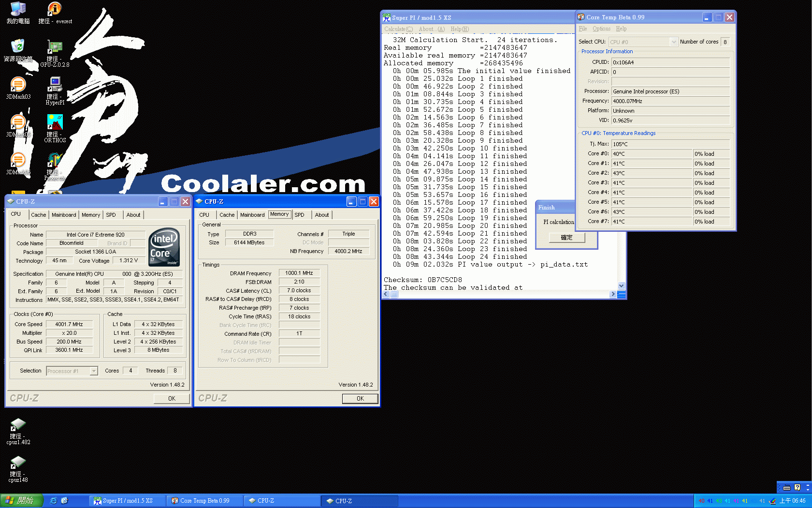This screenshot has width=812, height=508.
Task: Open the Help menu in Super PI
Action: pos(460,29)
